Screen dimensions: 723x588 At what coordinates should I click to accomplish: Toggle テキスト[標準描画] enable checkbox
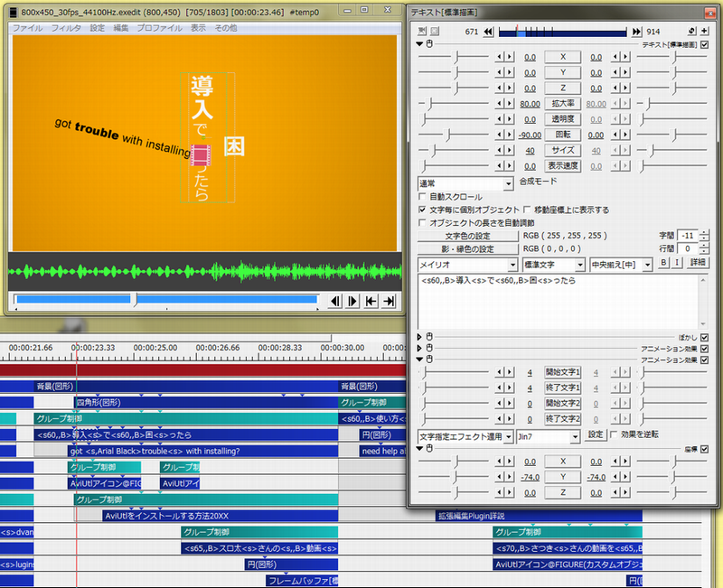(x=705, y=44)
